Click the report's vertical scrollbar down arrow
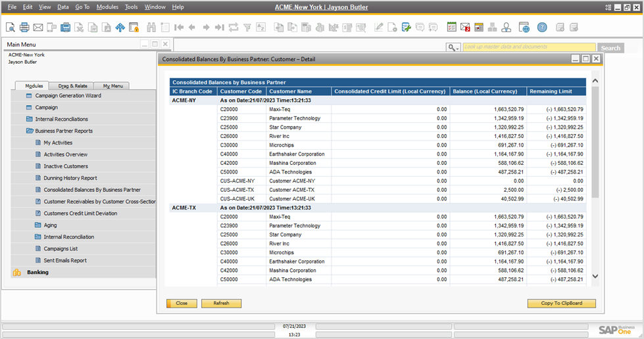 [595, 277]
